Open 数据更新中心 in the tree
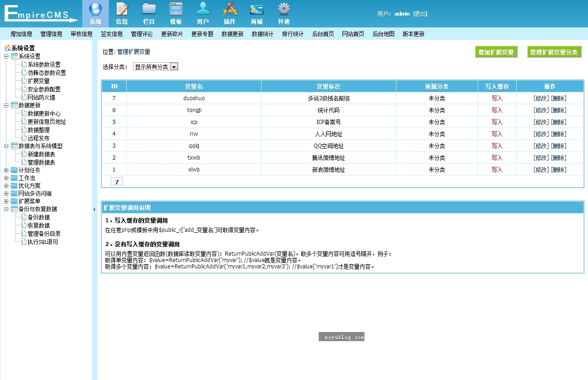Screen dimensions: 588x380 [x=44, y=113]
